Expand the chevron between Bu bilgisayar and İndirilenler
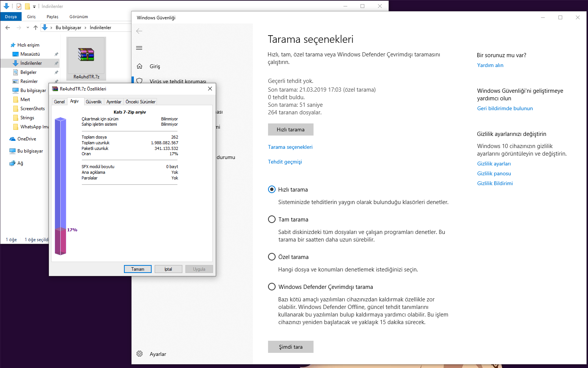 [x=85, y=28]
